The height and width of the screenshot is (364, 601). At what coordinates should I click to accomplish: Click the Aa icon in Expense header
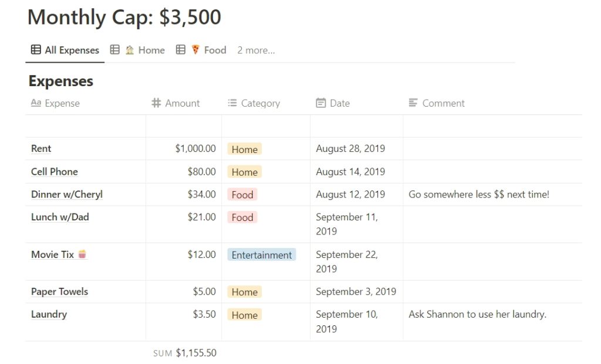click(x=36, y=103)
